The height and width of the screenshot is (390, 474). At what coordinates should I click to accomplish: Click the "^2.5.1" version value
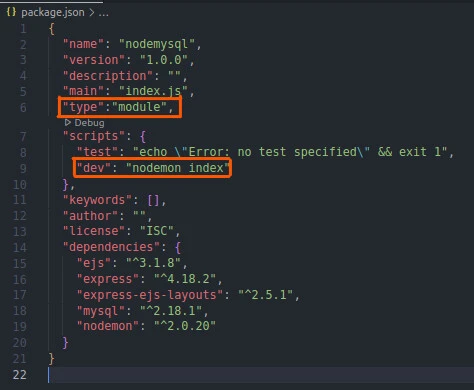pos(265,295)
